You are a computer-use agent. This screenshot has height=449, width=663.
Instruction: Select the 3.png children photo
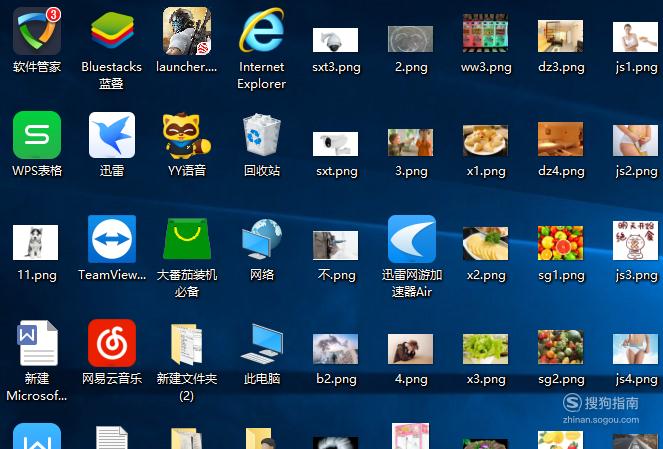point(410,142)
